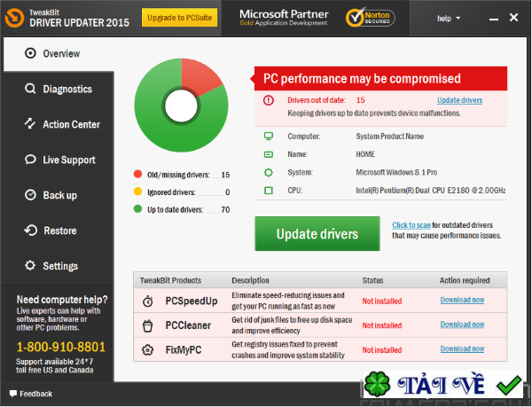Viewport: 532px width, 407px height.
Task: Open Action Center arrows icon
Action: coord(30,124)
